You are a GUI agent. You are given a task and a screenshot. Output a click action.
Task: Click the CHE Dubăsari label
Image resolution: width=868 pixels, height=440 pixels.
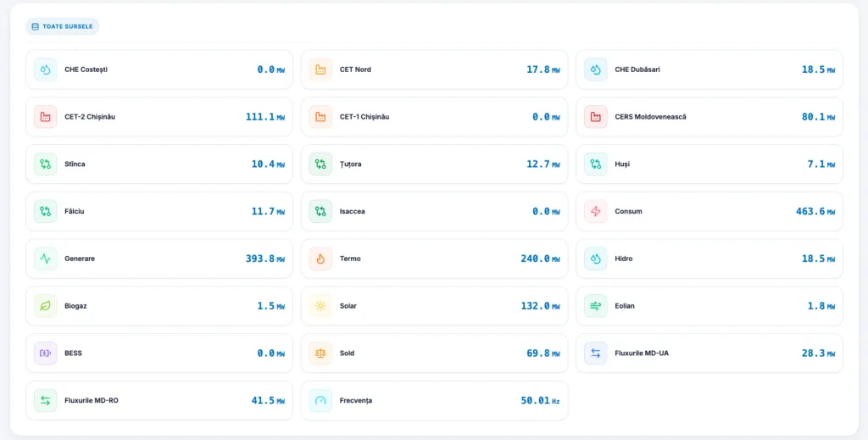637,70
